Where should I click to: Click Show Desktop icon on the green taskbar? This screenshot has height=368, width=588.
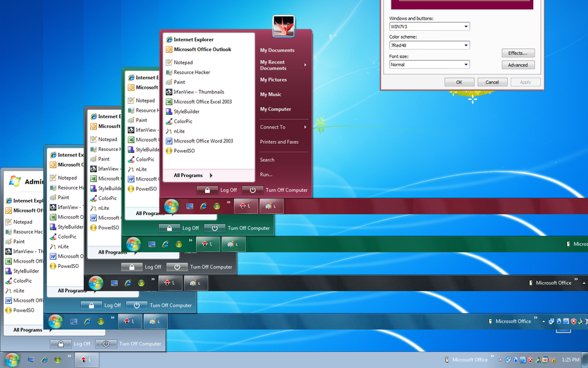[x=152, y=244]
